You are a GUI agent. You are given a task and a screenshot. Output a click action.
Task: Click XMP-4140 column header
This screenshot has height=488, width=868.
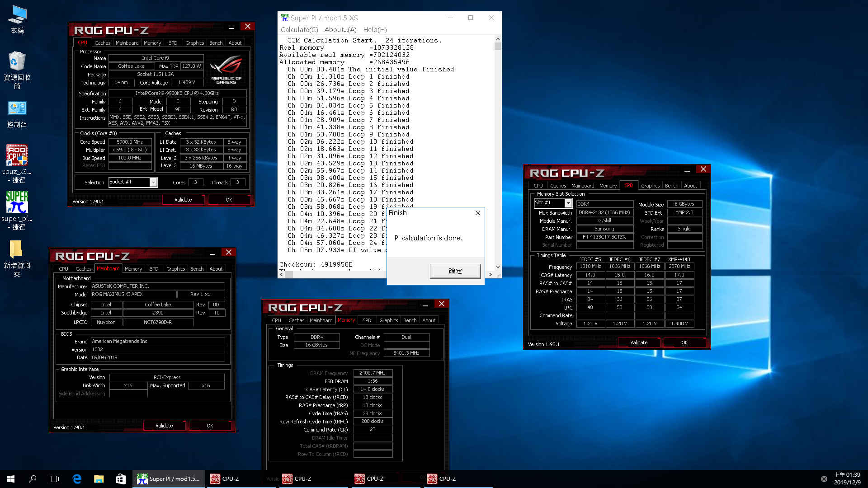click(x=679, y=259)
